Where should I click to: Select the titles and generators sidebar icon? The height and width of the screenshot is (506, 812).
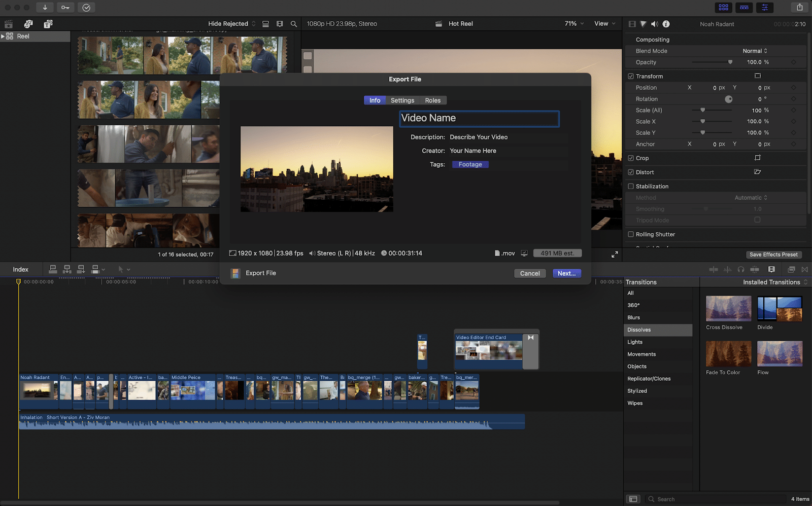pos(48,24)
